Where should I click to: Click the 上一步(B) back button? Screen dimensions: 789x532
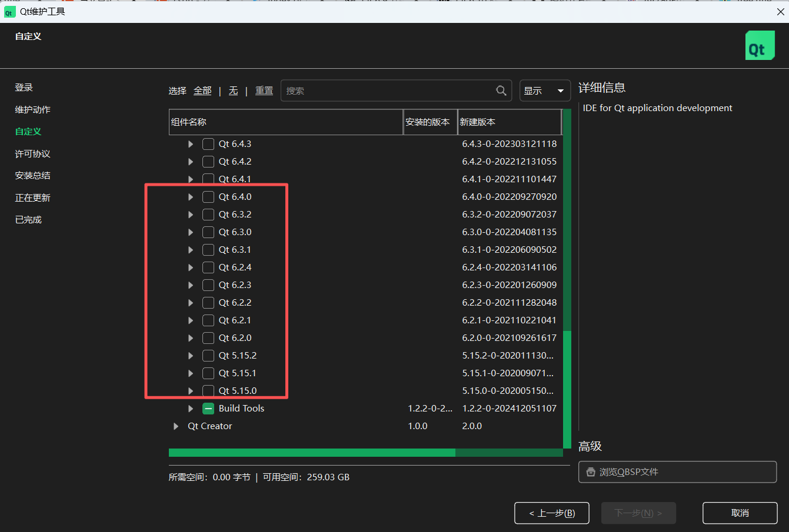552,513
